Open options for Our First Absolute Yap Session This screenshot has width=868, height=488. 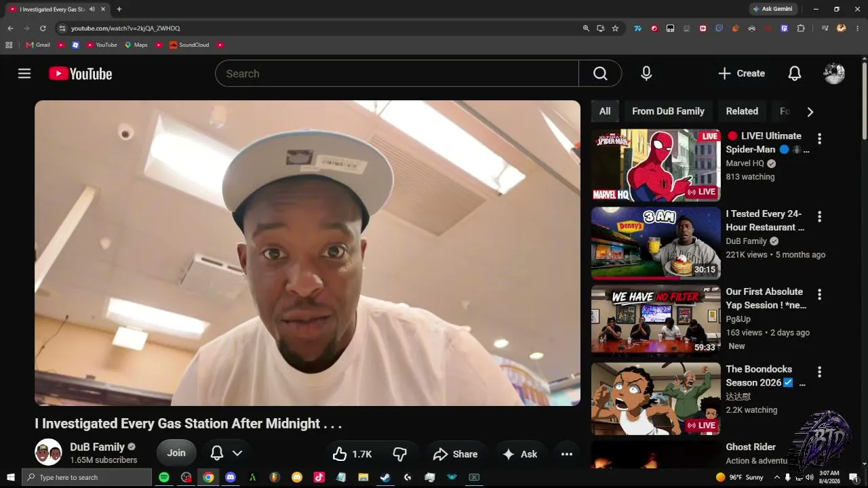(819, 294)
